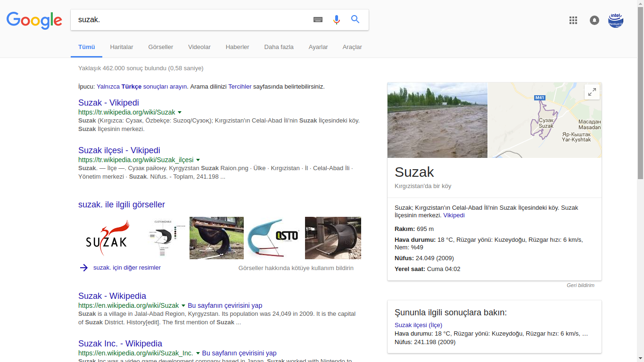644x362 pixels.
Task: Open the on-screen keyboard icon
Action: coord(318,19)
